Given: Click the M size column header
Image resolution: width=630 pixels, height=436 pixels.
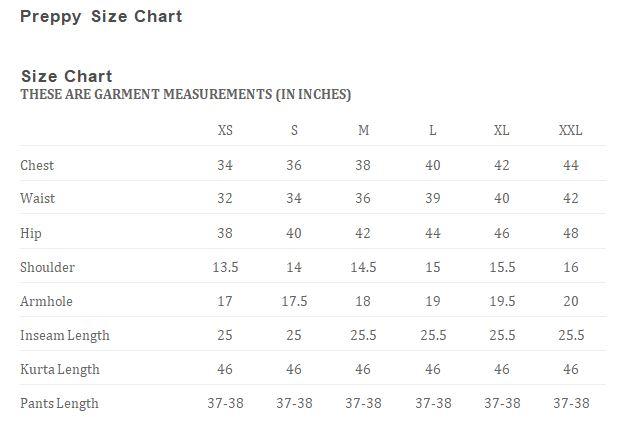Looking at the screenshot, I should tap(363, 130).
